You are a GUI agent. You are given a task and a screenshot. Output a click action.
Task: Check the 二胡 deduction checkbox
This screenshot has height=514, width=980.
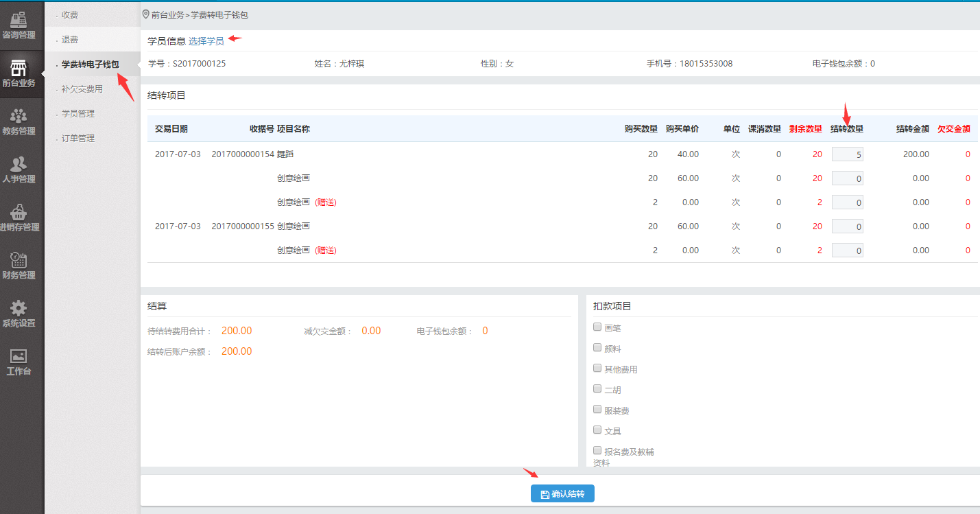click(x=597, y=389)
